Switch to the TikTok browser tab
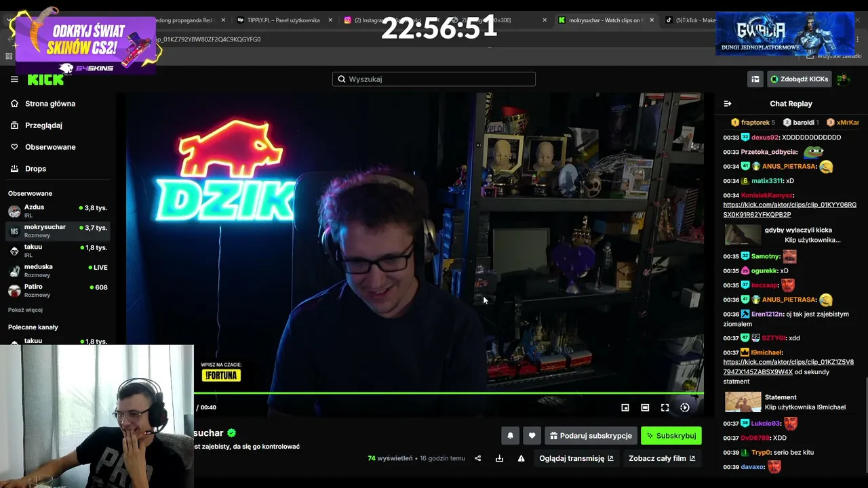This screenshot has height=488, width=868. 690,20
